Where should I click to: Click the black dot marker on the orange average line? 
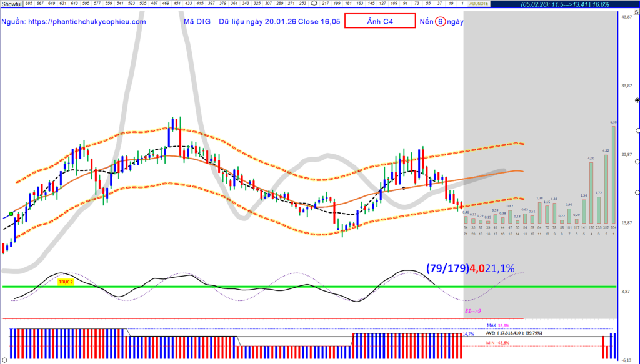point(404,187)
